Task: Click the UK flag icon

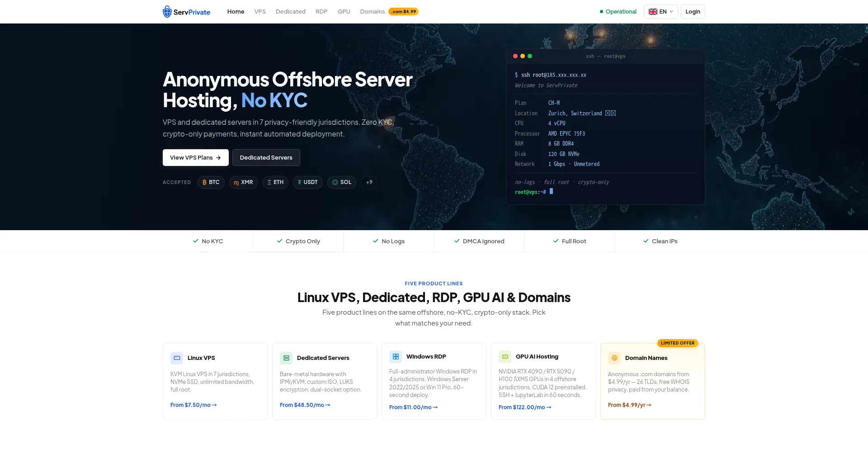Action: [653, 12]
